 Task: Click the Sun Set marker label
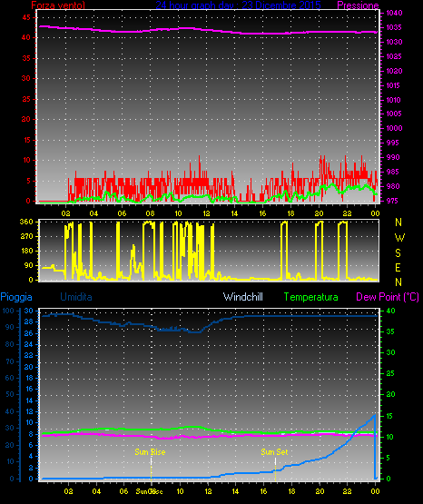tap(274, 452)
